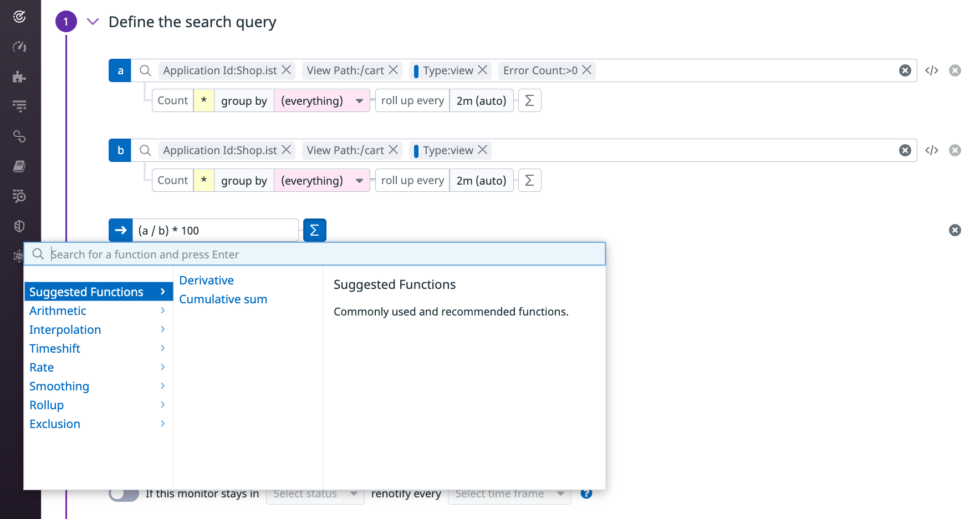
Task: Select the dashboards gauge icon
Action: (19, 47)
